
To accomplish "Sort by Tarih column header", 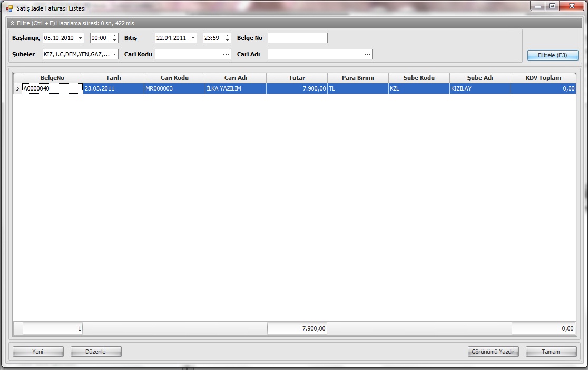I will [114, 78].
